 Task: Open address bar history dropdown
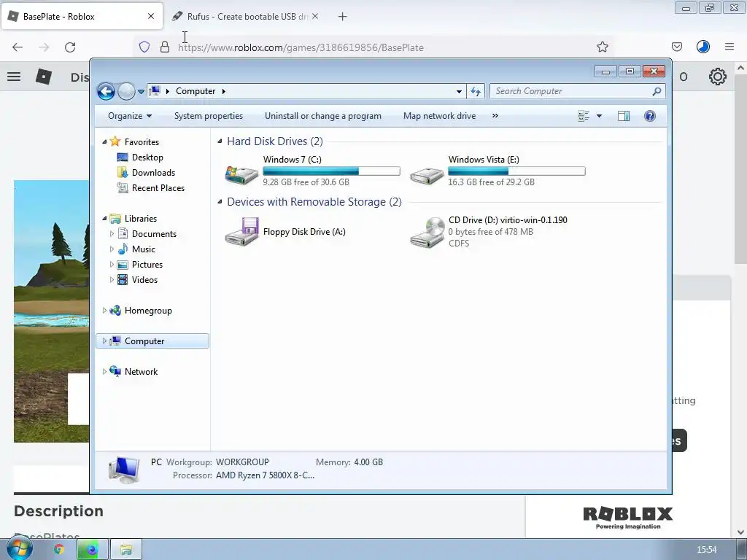point(459,91)
